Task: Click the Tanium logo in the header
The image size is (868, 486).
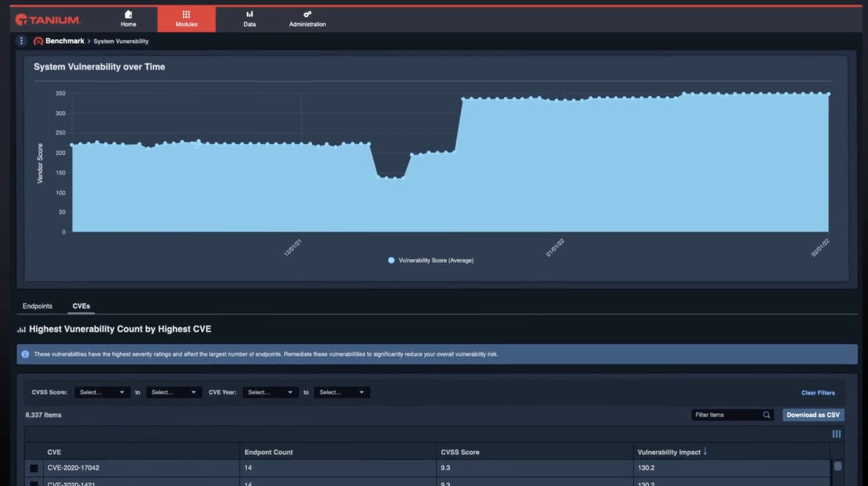Action: point(47,20)
